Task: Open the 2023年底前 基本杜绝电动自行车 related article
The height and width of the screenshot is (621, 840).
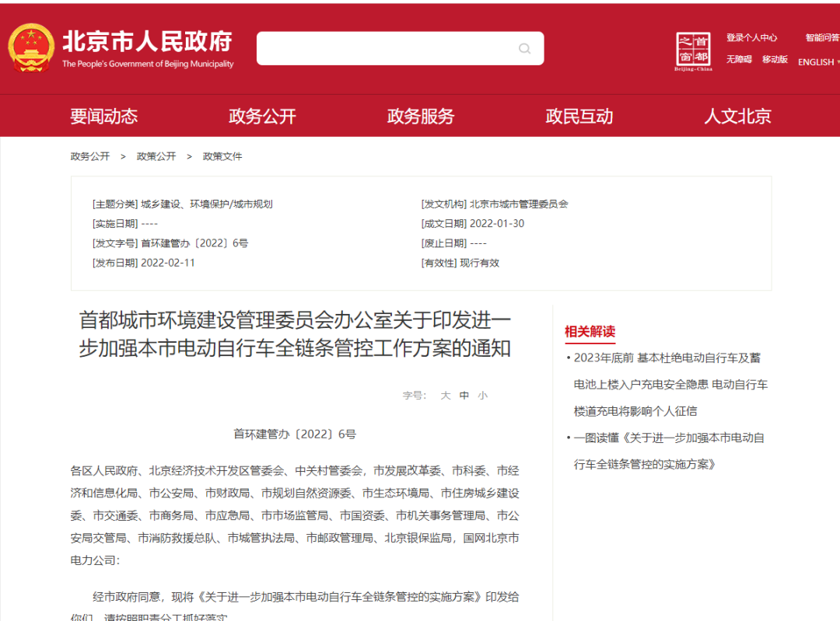Action: point(670,385)
